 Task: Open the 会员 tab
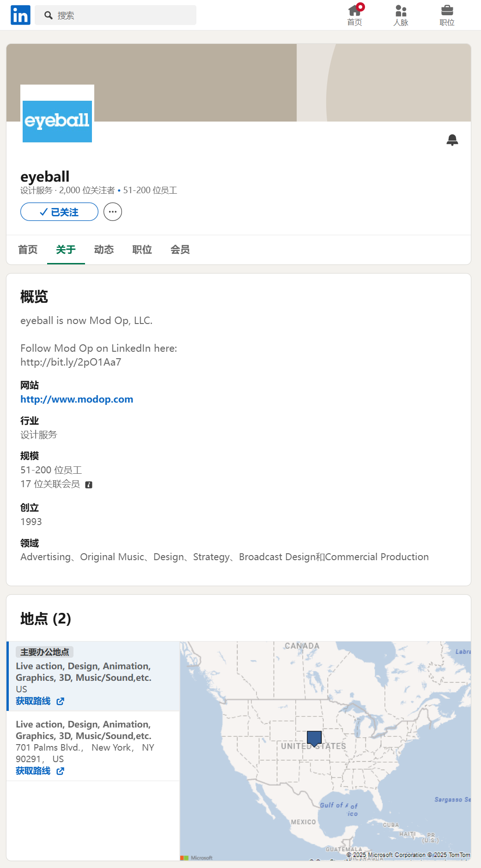pos(180,250)
